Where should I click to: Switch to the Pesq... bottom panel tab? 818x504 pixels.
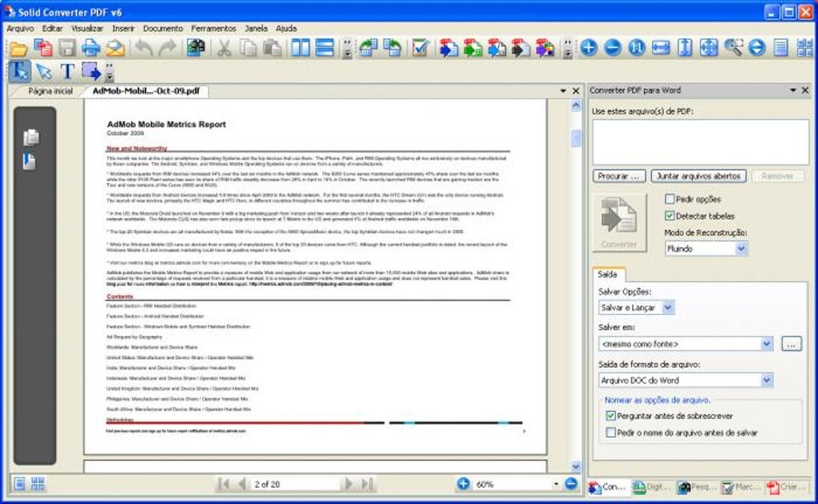pyautogui.click(x=698, y=487)
